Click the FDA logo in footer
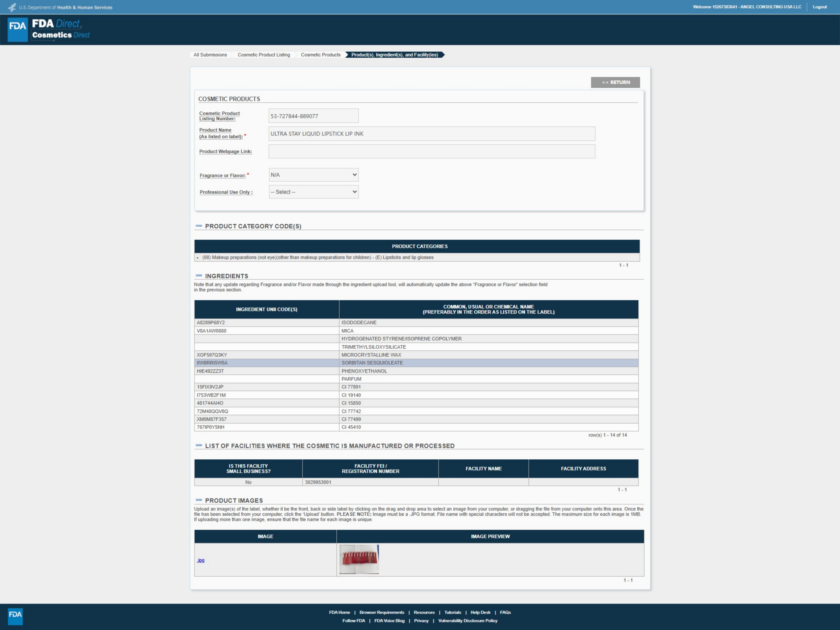 coord(15,616)
